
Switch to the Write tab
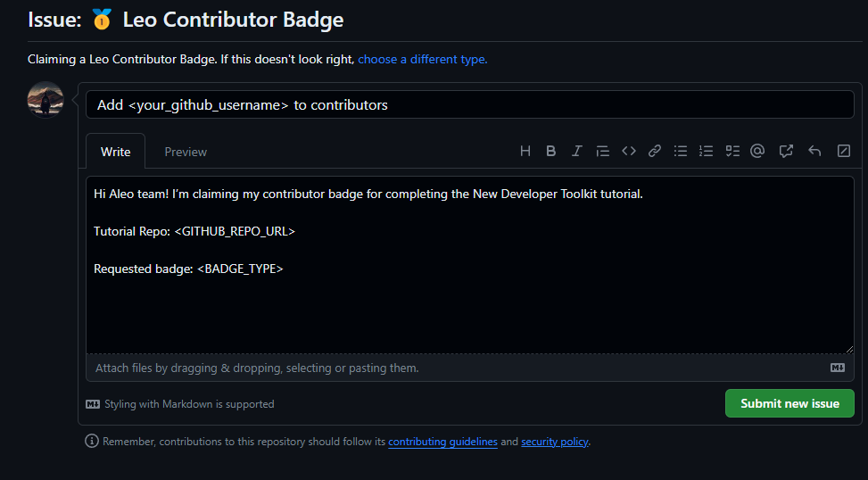tap(116, 152)
